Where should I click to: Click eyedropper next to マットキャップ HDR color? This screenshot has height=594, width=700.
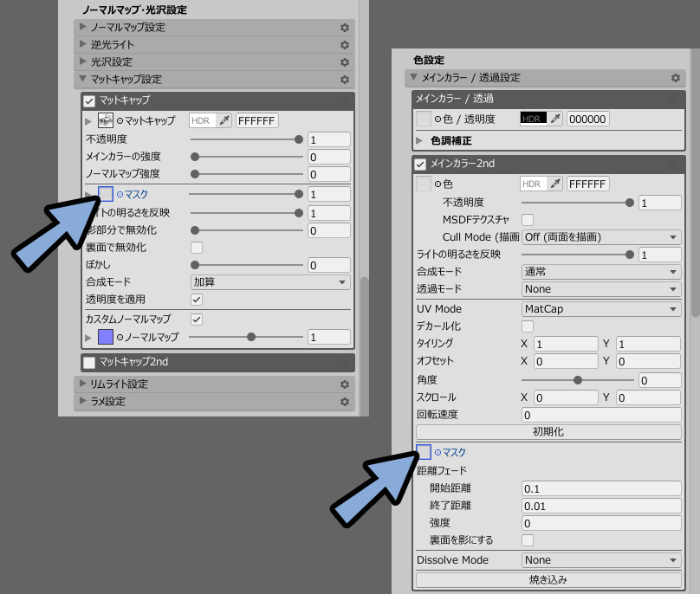tap(224, 120)
